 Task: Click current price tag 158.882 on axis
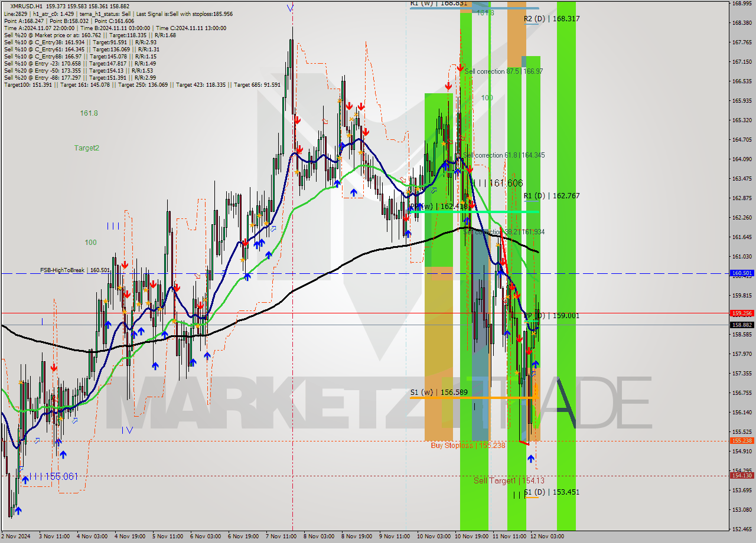point(742,325)
